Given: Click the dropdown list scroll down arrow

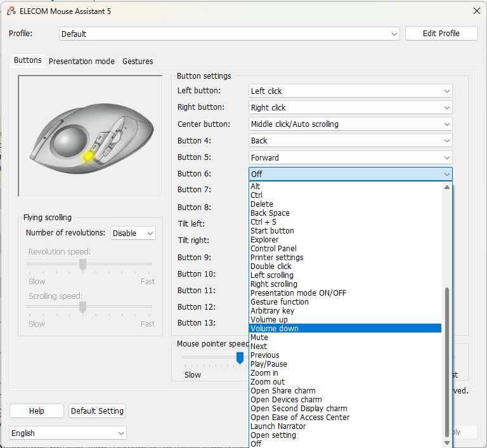Looking at the screenshot, I should tap(447, 443).
